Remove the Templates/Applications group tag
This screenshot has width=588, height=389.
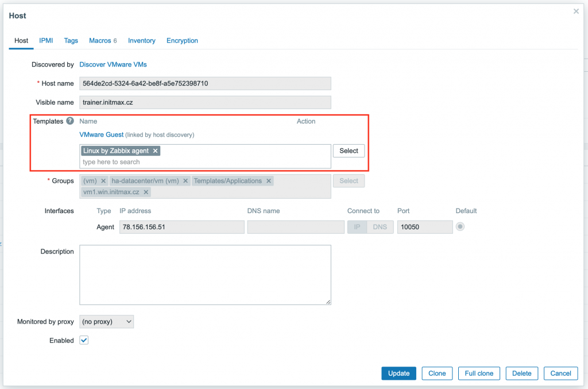click(268, 181)
